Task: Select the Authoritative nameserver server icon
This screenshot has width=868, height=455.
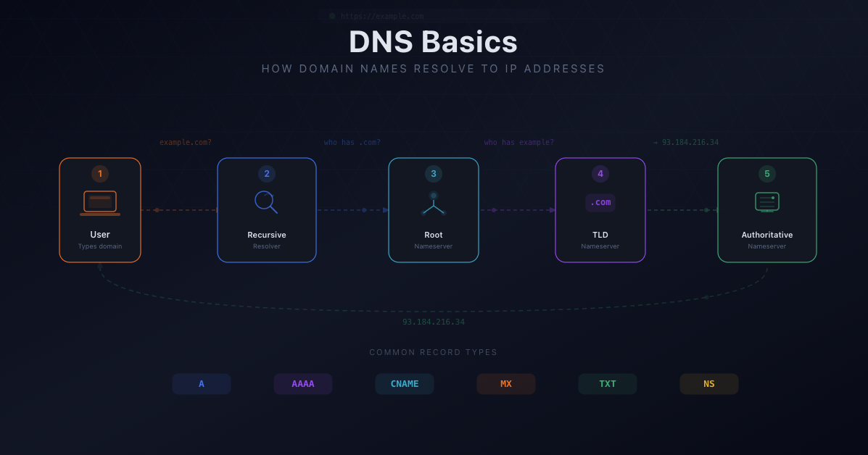Action: pos(766,202)
